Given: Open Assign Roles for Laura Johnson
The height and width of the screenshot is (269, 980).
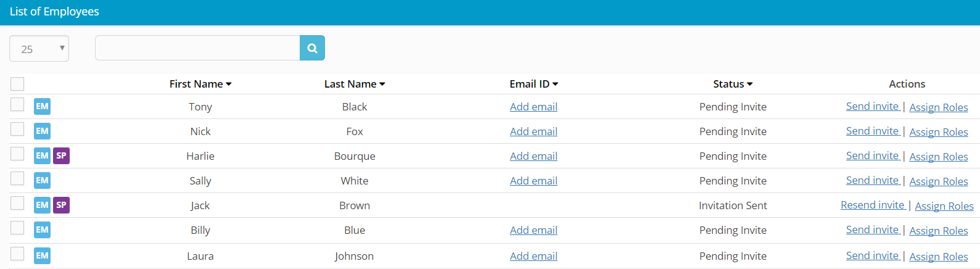Looking at the screenshot, I should [938, 257].
